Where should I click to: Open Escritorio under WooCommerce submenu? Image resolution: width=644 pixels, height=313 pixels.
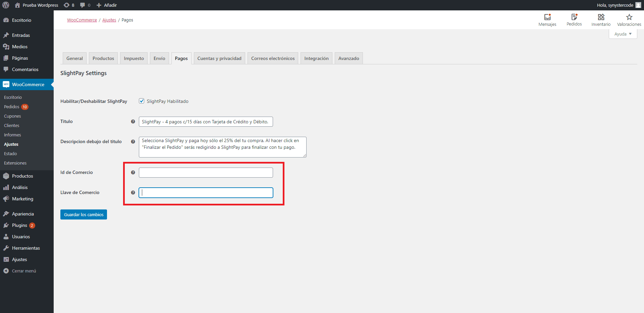13,98
